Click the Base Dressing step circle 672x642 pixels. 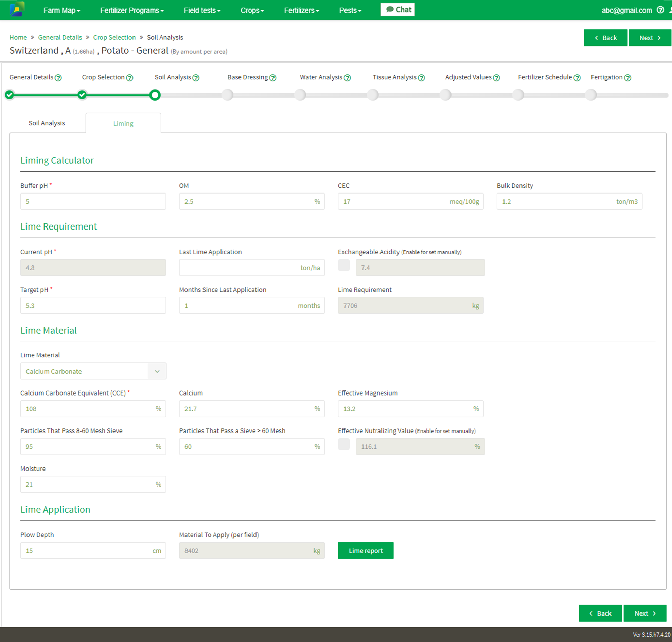point(228,95)
